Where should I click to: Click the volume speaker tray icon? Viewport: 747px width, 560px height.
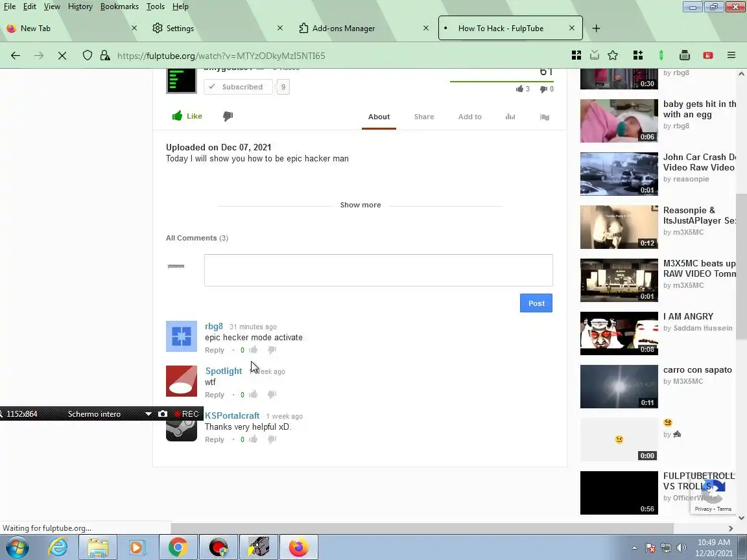pos(682,548)
